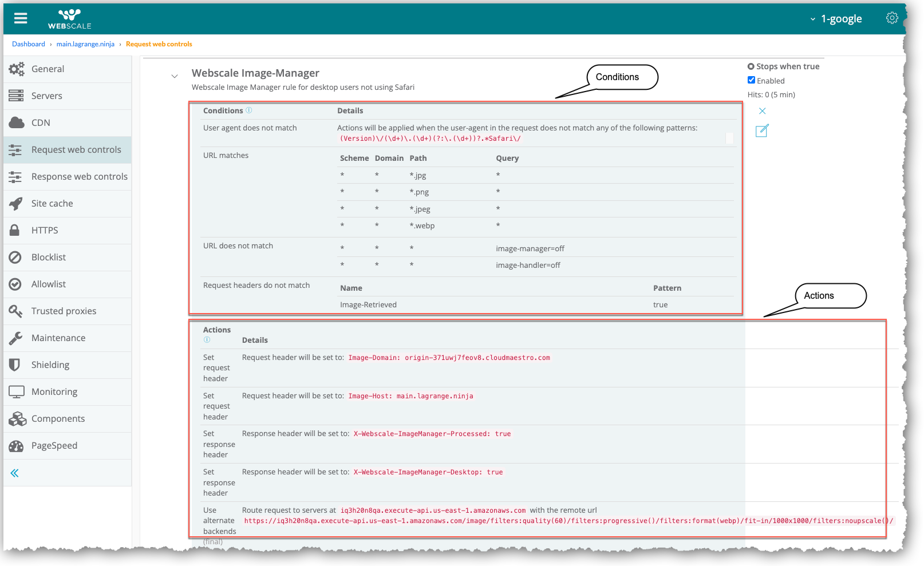Click the main.lagrange.ninja breadcrumb link
Screen dimensions: 924x566
coord(85,44)
